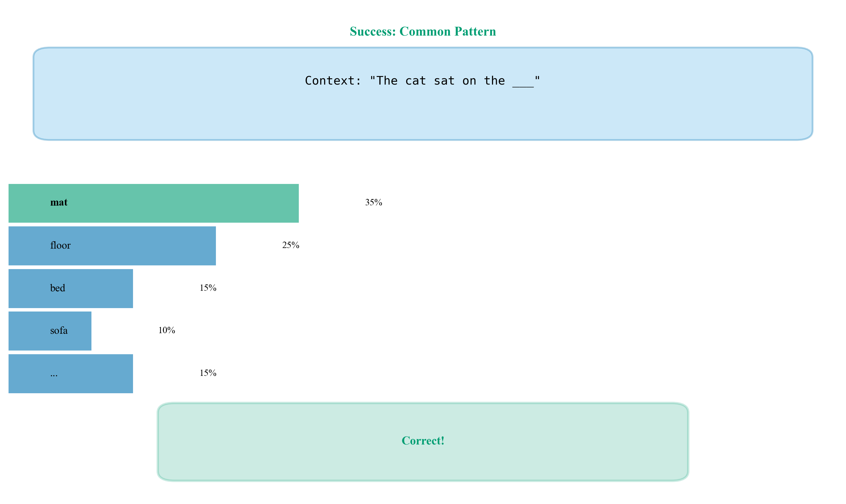Click the 25% label beside floor

click(291, 245)
